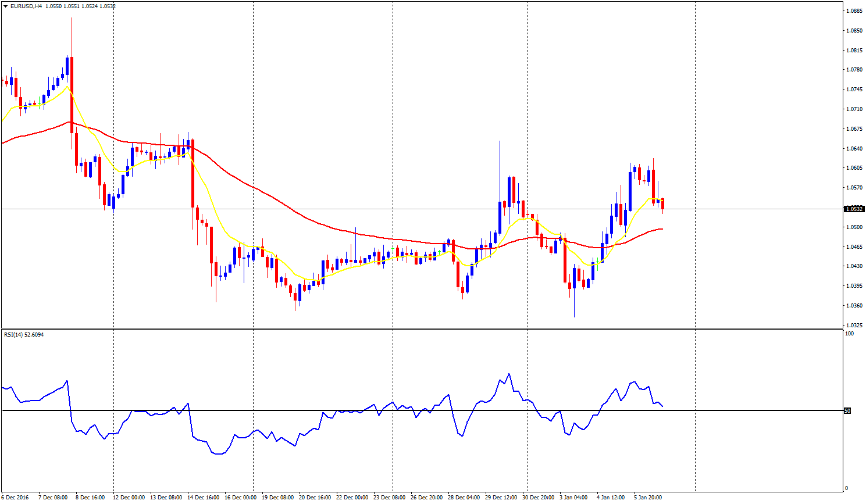Select the time label 20 Dec 16:00
This screenshot has width=866, height=504.
point(315,498)
